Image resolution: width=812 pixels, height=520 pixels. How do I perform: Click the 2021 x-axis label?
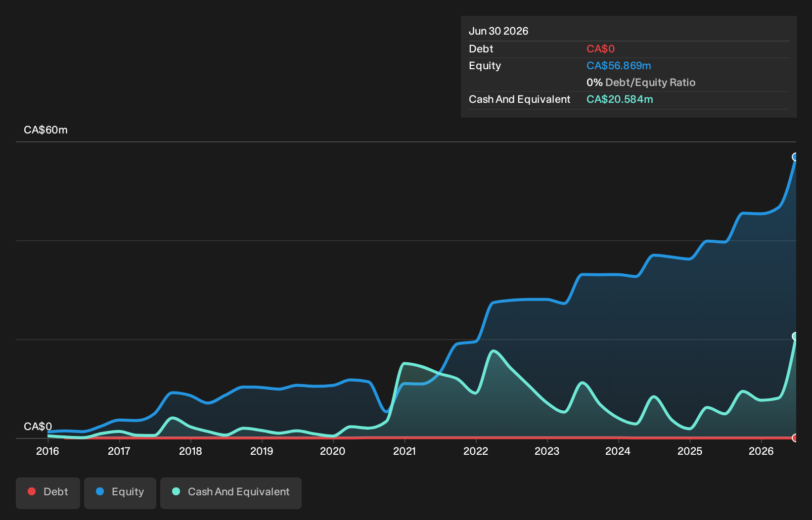(405, 451)
